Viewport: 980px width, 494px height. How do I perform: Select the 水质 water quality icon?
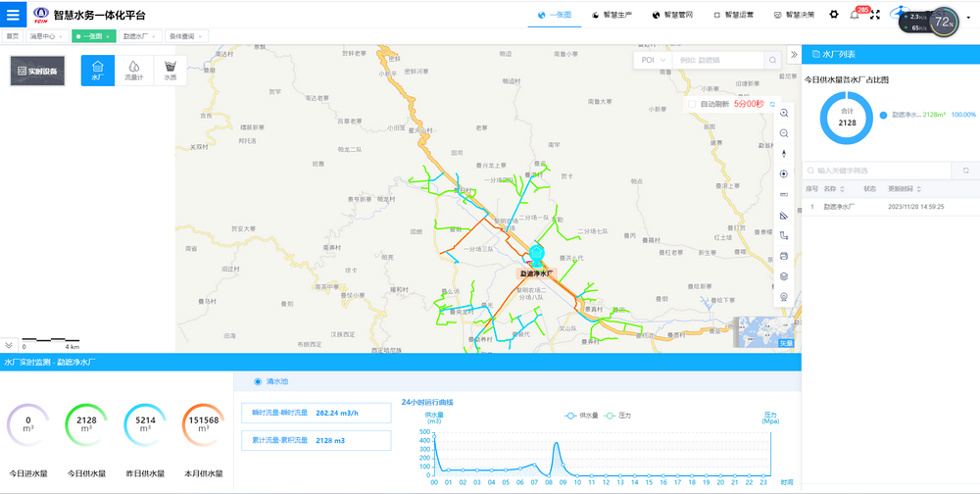(x=171, y=71)
